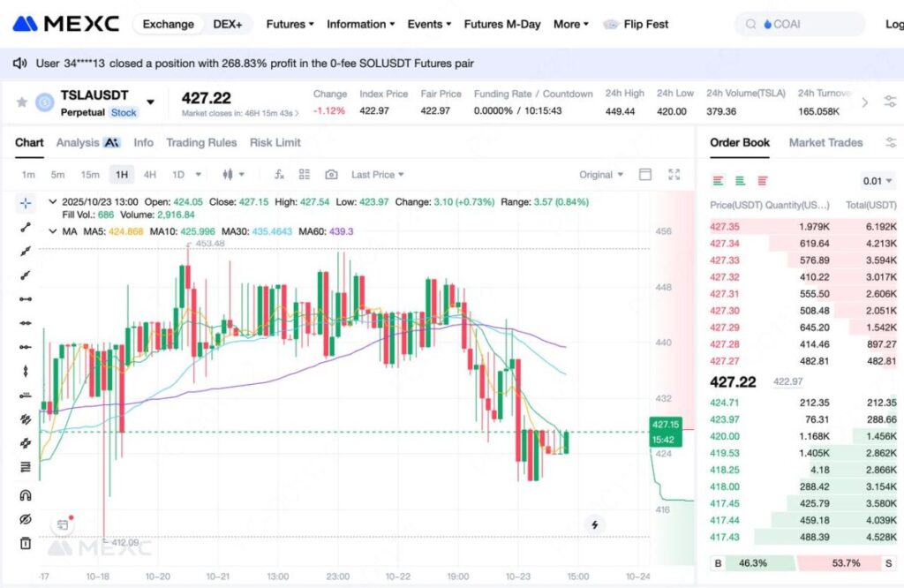Delete drawings with the trash icon
Image resolution: width=904 pixels, height=588 pixels.
point(26,543)
